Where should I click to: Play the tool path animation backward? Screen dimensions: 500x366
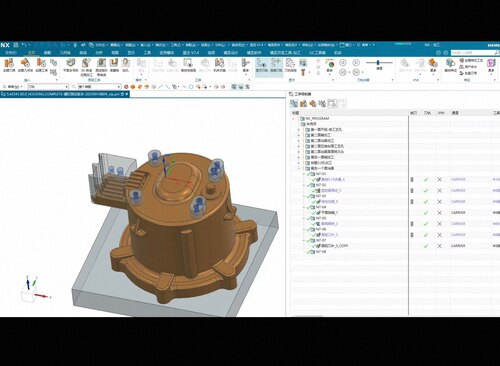click(x=343, y=63)
